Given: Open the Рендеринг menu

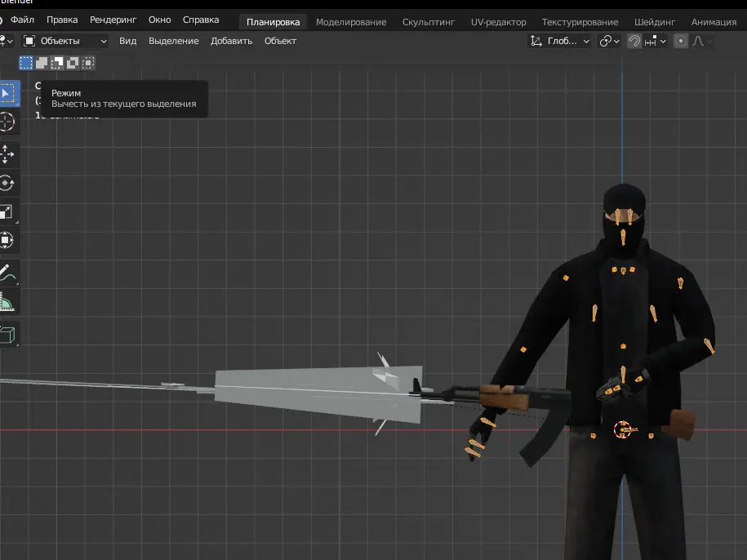Looking at the screenshot, I should (x=113, y=19).
